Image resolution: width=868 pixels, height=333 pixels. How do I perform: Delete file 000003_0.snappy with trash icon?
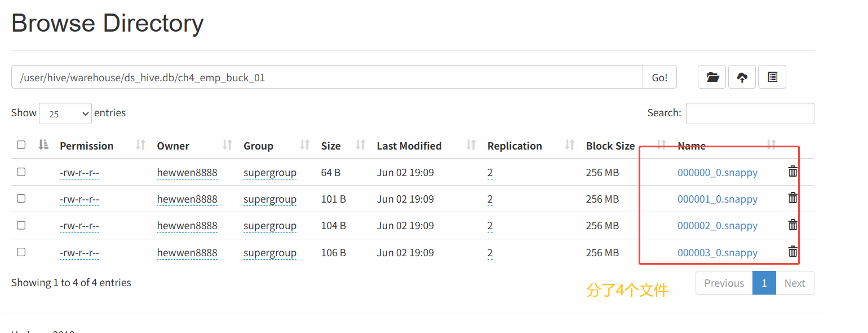coord(792,251)
